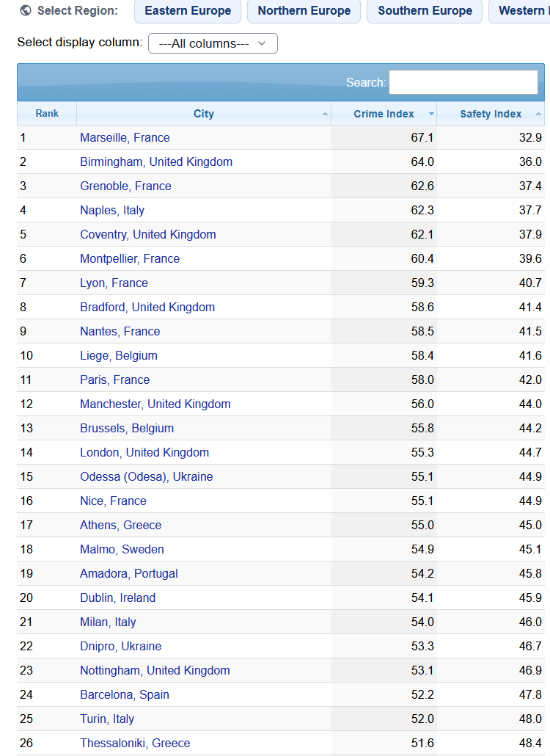The width and height of the screenshot is (550, 756).
Task: Select the Eastern Europe region tab
Action: coord(188,10)
